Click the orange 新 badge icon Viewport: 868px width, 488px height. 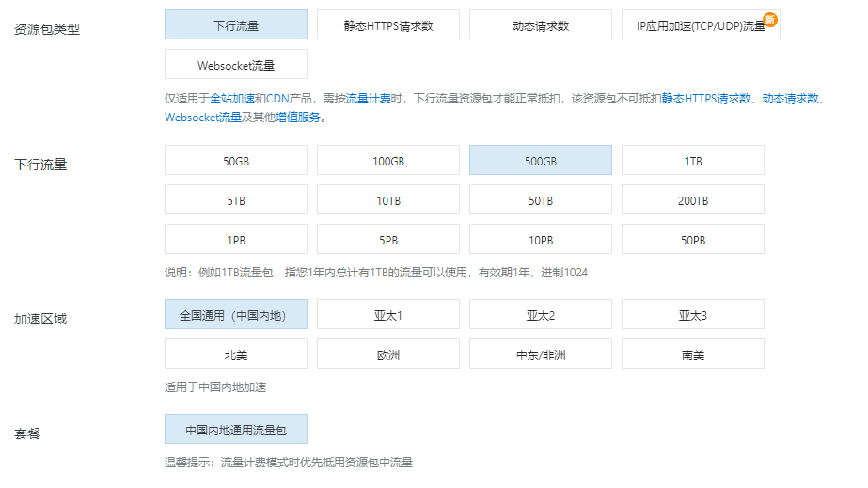[770, 18]
